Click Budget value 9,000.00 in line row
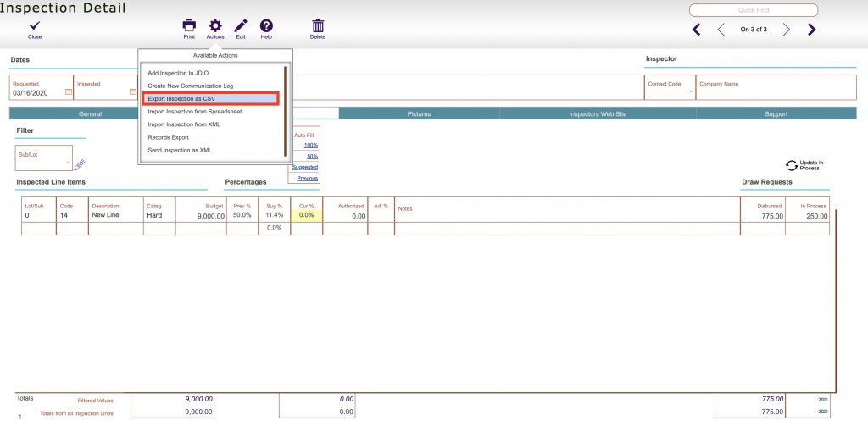 coord(210,216)
